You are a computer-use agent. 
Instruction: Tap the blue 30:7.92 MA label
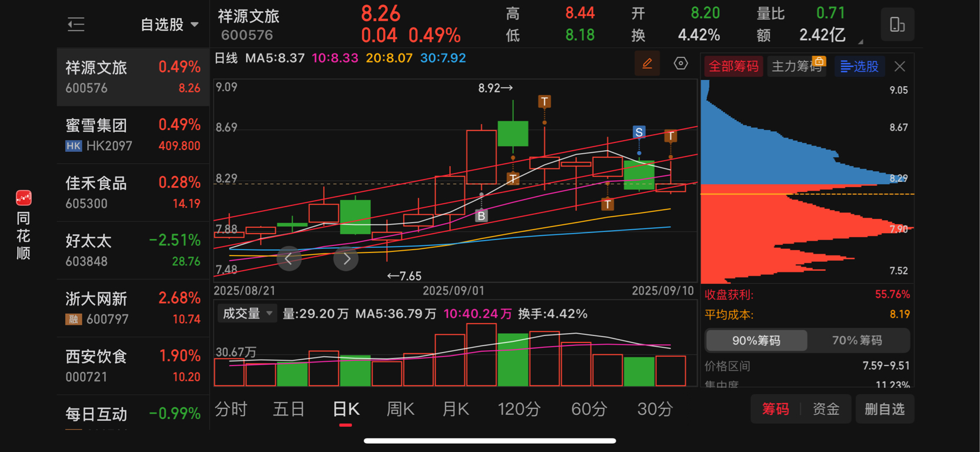pos(443,58)
